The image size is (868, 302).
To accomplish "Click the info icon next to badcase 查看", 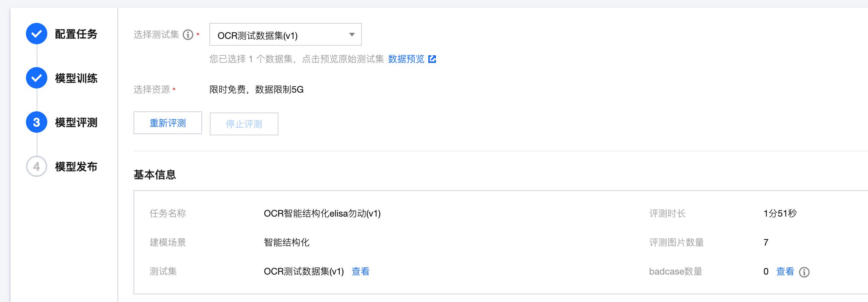I will click(804, 272).
